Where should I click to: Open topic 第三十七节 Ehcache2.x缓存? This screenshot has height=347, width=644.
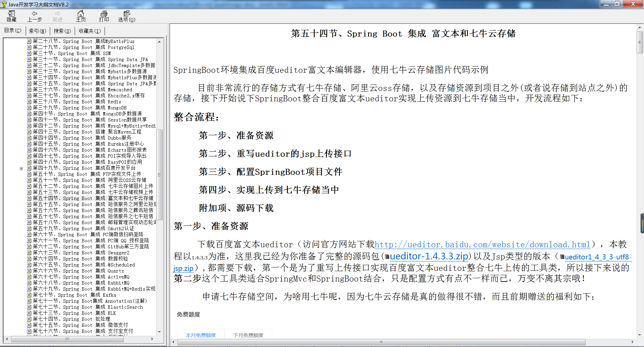tap(89, 96)
